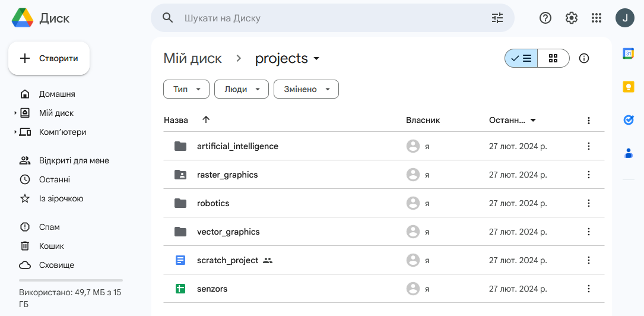The image size is (644, 316).
Task: Reverse sort direction arrow next to Назва
Action: click(206, 120)
